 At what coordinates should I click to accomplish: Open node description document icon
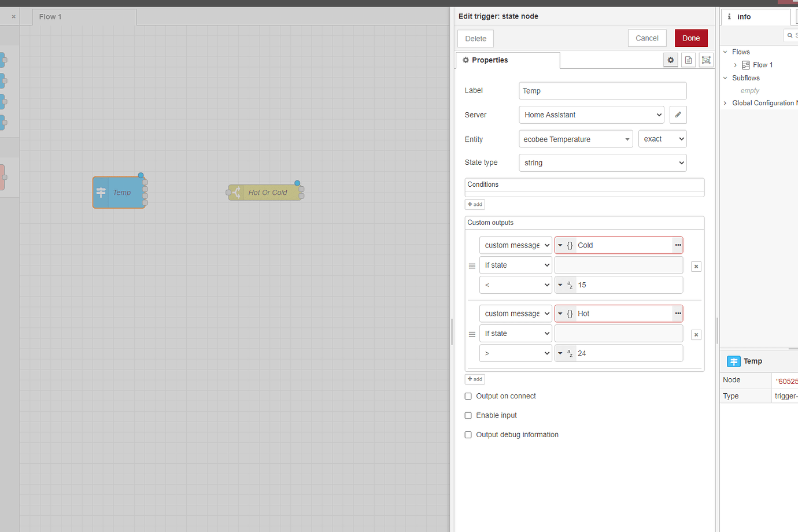click(x=688, y=60)
